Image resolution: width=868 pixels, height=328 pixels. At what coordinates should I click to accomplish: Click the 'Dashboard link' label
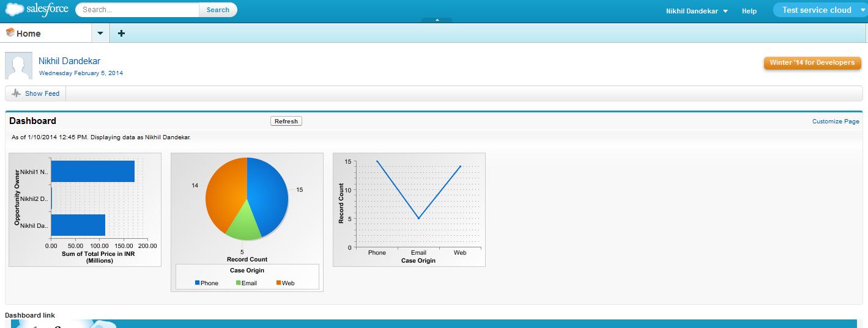30,315
